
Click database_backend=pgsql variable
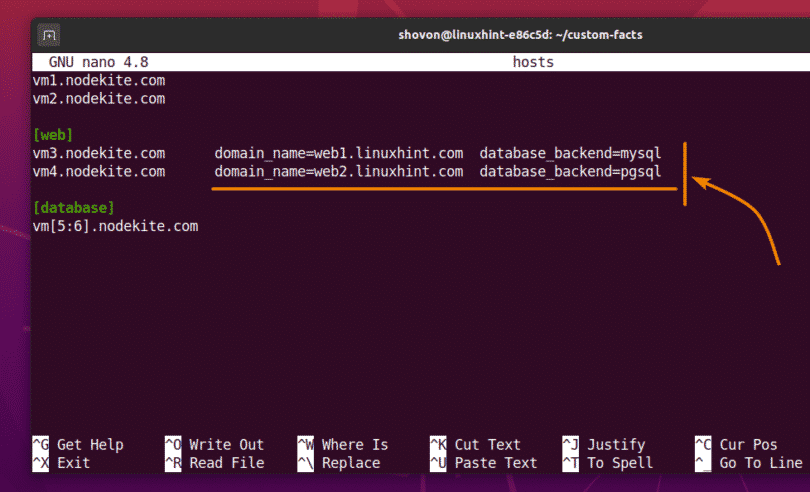[570, 172]
